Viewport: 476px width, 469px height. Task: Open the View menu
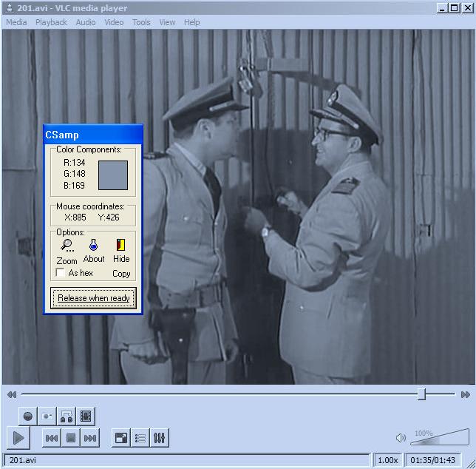[167, 22]
